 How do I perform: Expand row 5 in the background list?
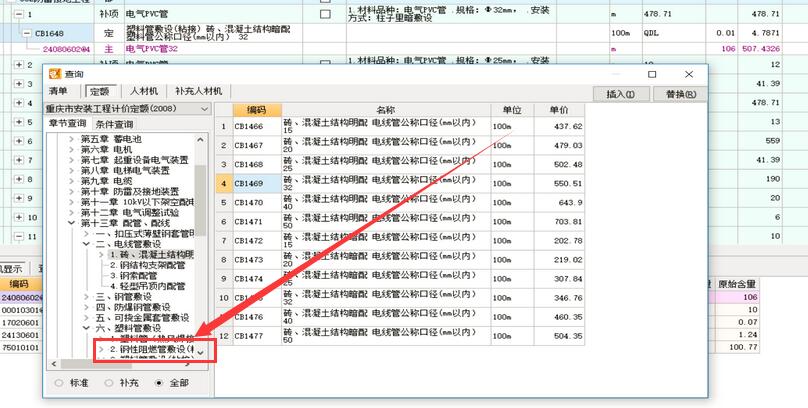point(19,122)
